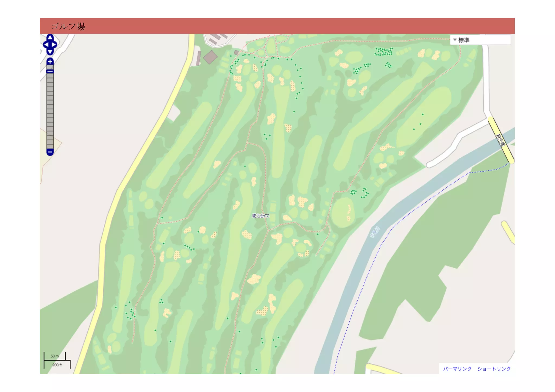Click the dense green tree cluster near 標準

point(384,51)
